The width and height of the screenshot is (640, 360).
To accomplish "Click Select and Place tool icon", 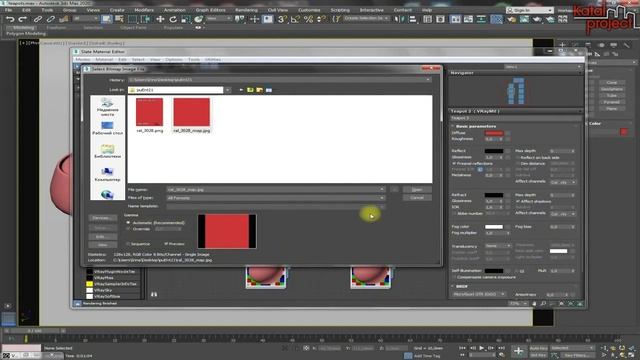I will point(198,19).
